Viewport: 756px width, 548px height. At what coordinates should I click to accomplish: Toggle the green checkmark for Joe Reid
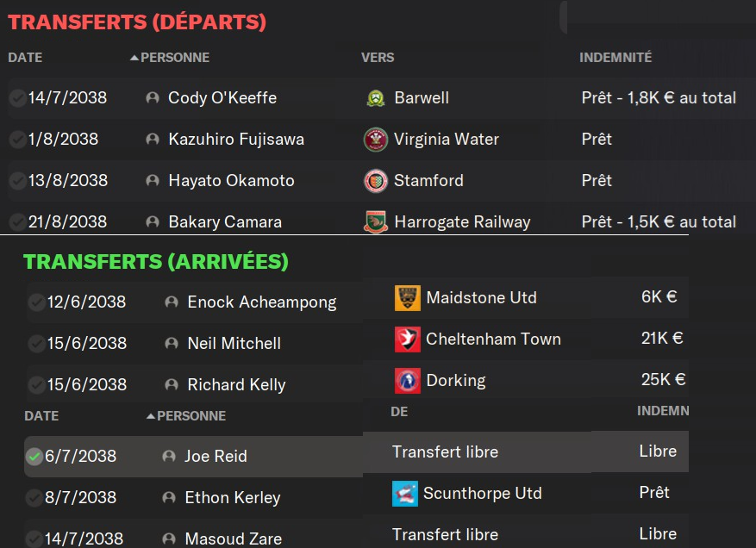pos(34,457)
